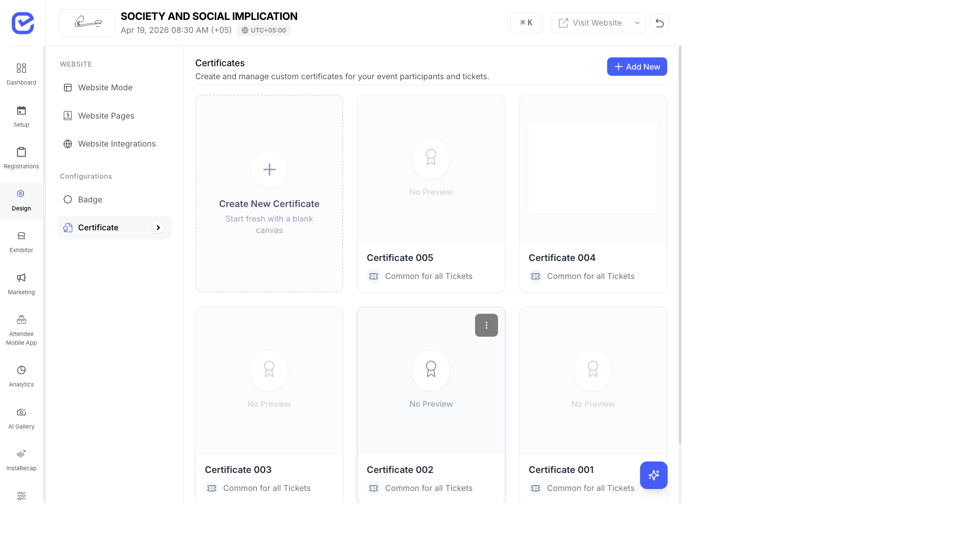
Task: Click ticket icon under Certificate 005
Action: click(374, 276)
